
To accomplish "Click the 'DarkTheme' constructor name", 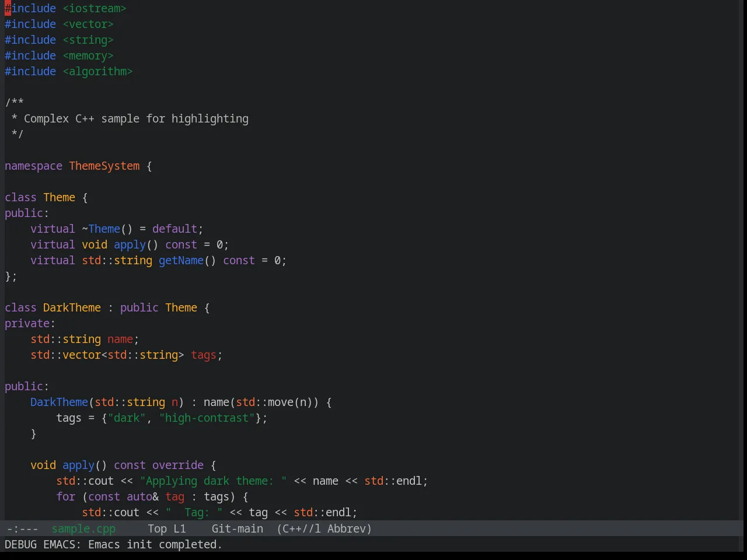I will [x=59, y=402].
